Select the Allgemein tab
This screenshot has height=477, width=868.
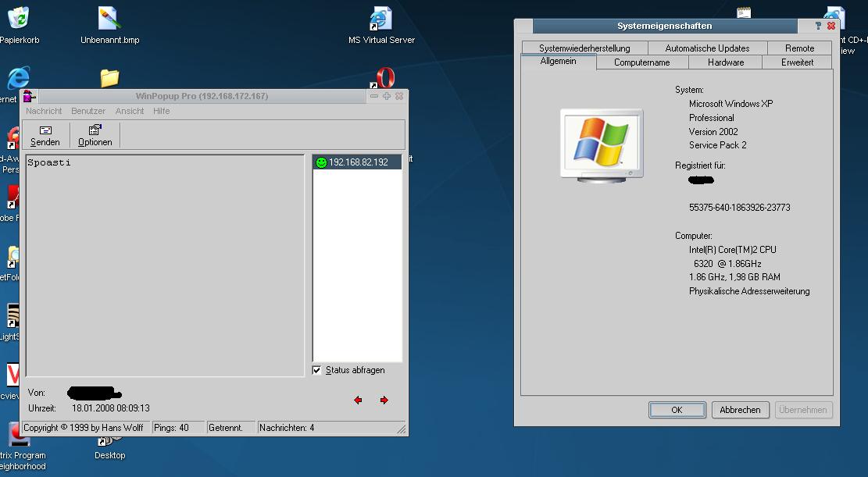(x=558, y=62)
